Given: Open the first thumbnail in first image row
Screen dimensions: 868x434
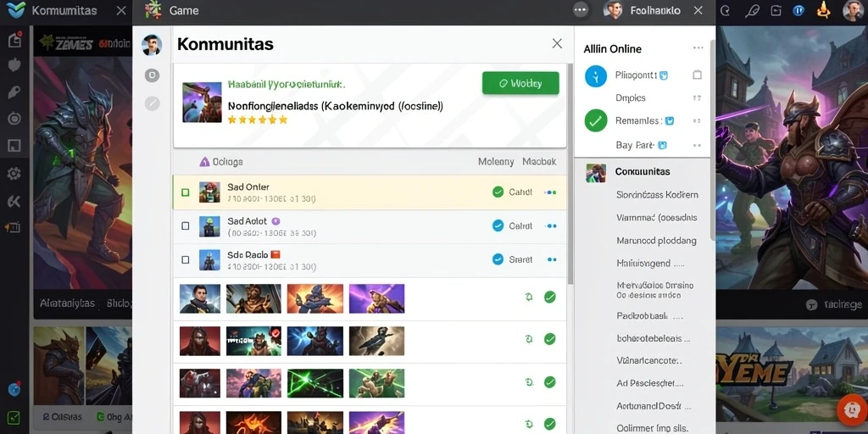Looking at the screenshot, I should [x=200, y=299].
